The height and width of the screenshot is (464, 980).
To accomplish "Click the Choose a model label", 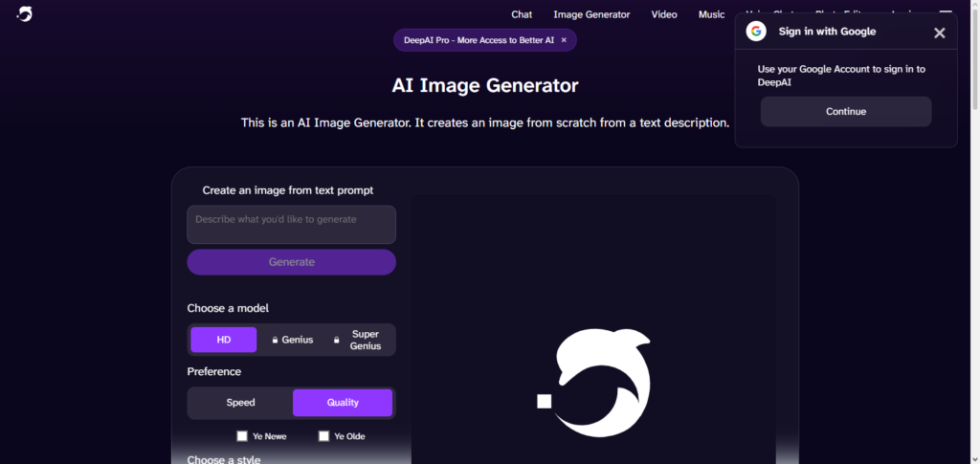I will point(228,308).
